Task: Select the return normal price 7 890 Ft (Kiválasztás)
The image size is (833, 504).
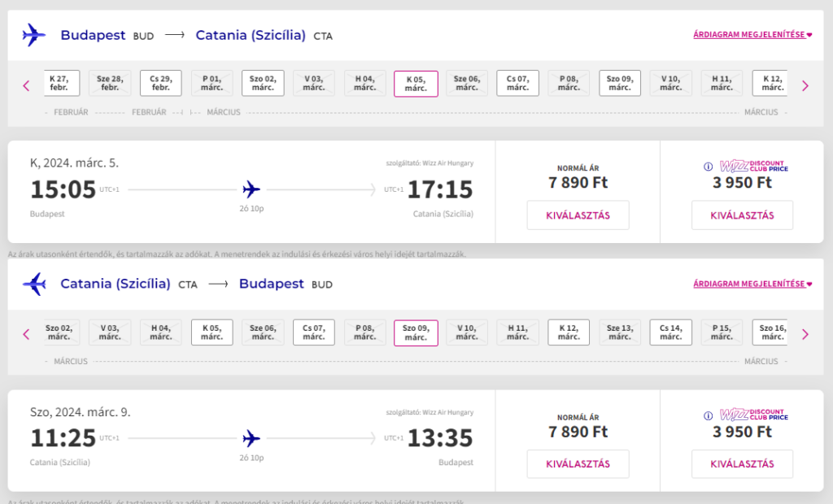Action: click(578, 463)
